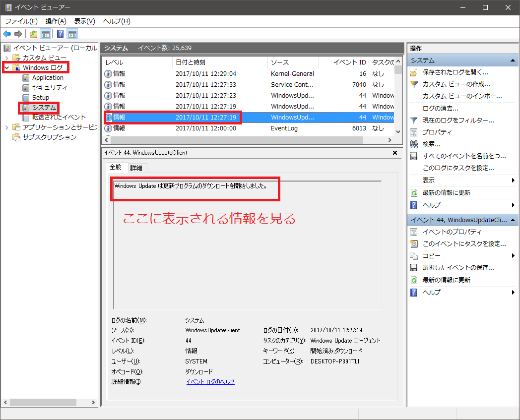Click the Application log icon in the tree
Viewport: 520px width, 420px height.
(26, 78)
